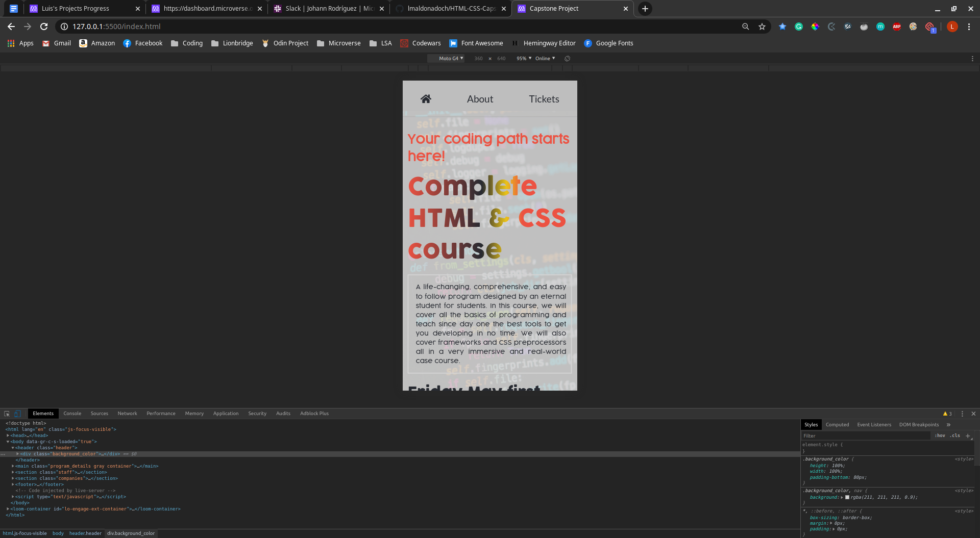
Task: Show more Styles pane tabs with chevron
Action: click(x=948, y=425)
